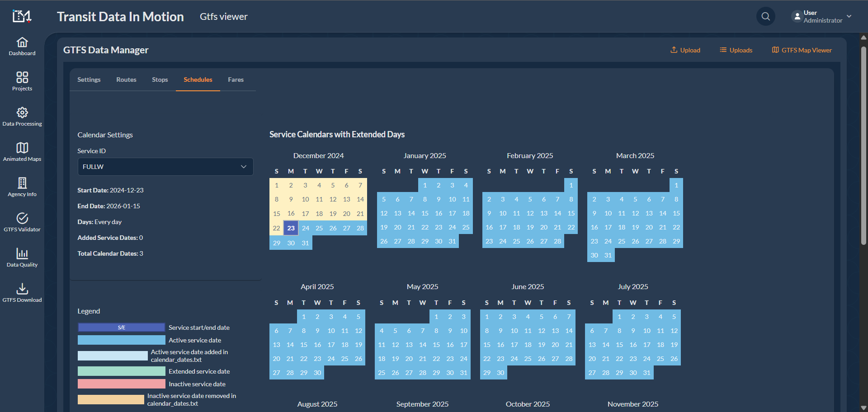868x412 pixels.
Task: Switch to the Fares tab
Action: point(236,80)
